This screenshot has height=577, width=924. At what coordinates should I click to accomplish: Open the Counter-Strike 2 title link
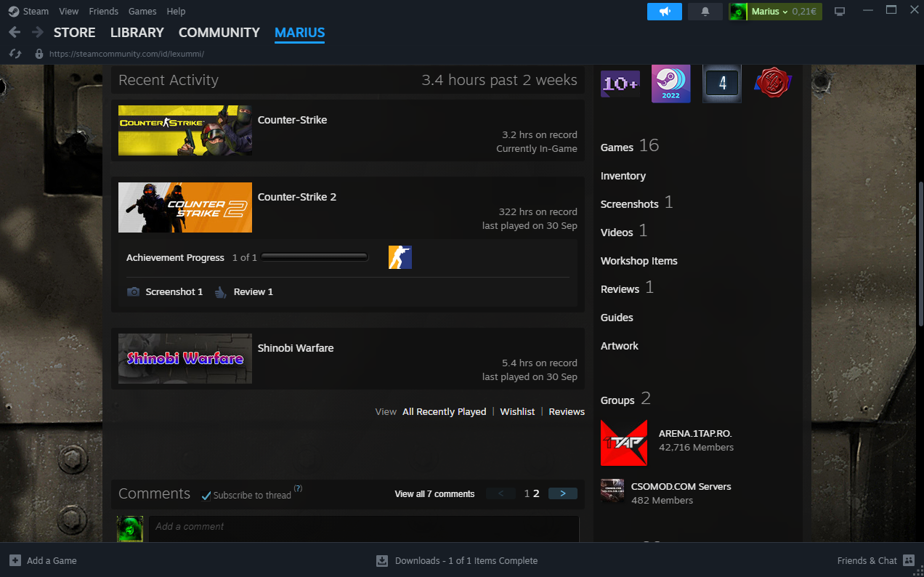(297, 197)
